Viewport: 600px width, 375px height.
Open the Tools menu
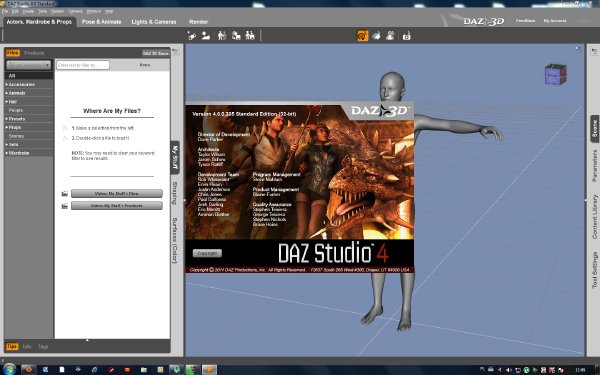[x=43, y=11]
